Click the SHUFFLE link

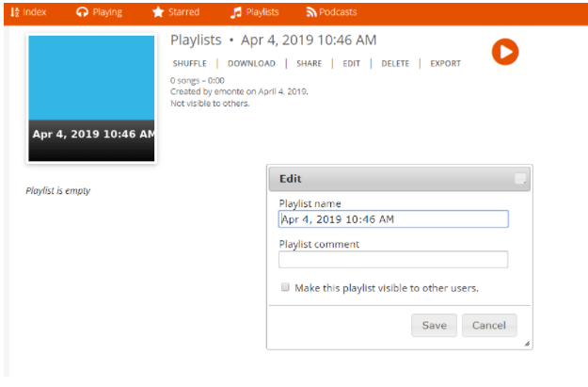tap(189, 64)
